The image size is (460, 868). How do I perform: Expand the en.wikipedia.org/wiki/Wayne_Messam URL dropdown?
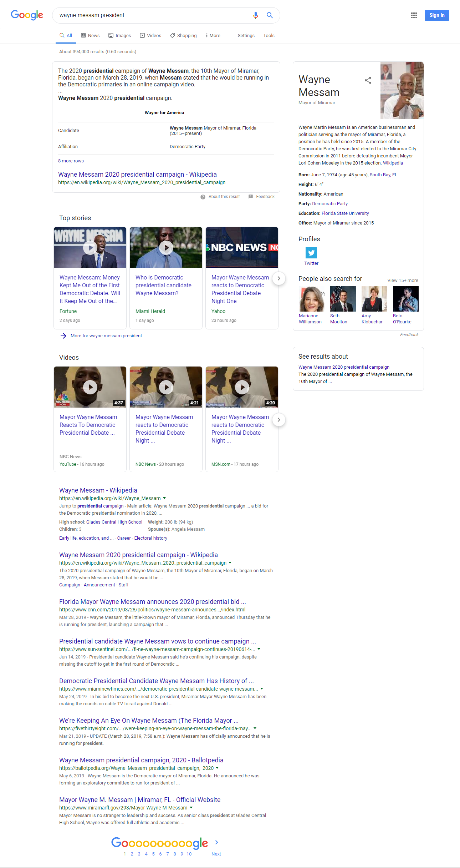[x=164, y=498]
